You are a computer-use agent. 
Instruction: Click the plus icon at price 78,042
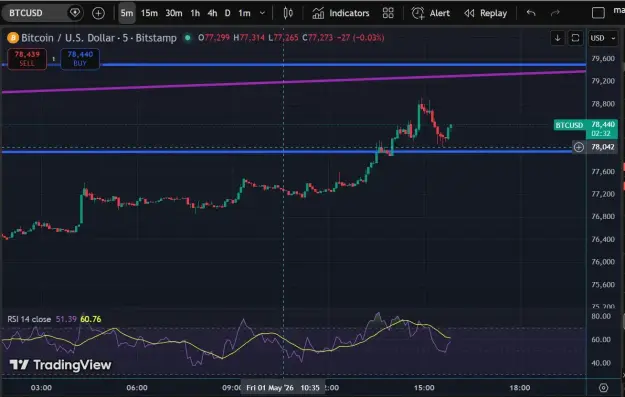click(579, 147)
